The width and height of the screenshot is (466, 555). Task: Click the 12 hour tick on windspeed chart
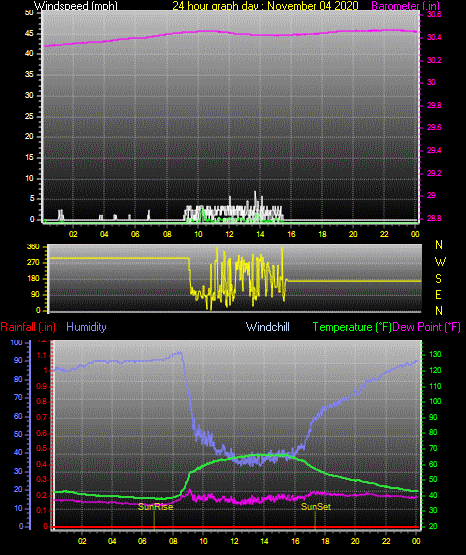pos(229,234)
